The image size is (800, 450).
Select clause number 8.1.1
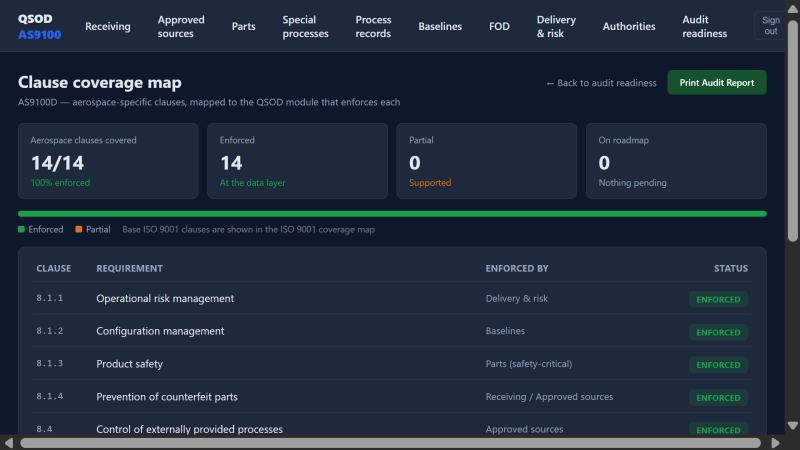(x=49, y=298)
